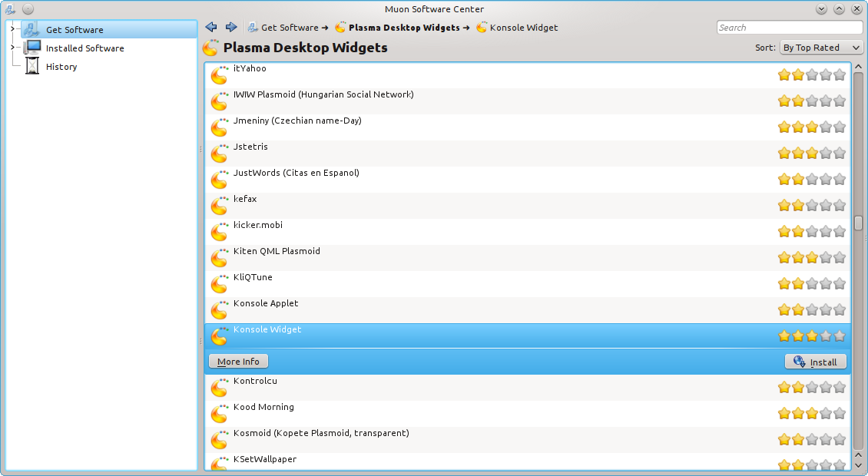Click the itYahoo widget icon
Viewport: 868px width, 476px height.
pos(220,74)
